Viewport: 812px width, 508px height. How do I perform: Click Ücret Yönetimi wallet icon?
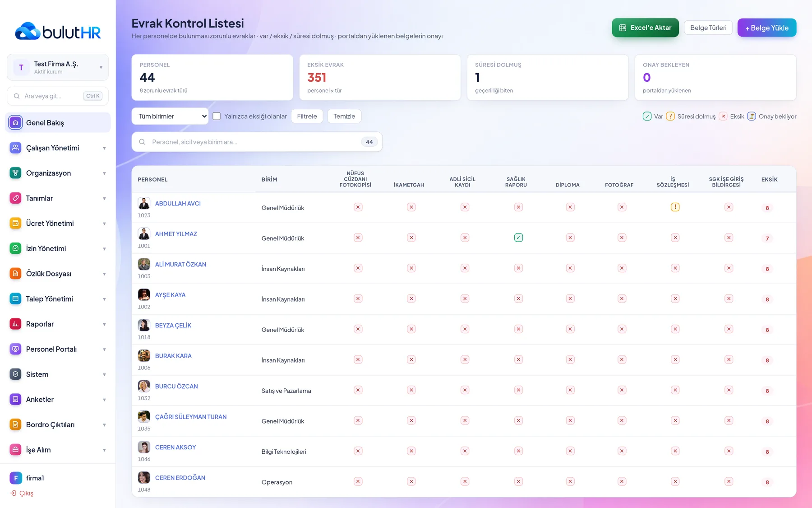coord(15,223)
